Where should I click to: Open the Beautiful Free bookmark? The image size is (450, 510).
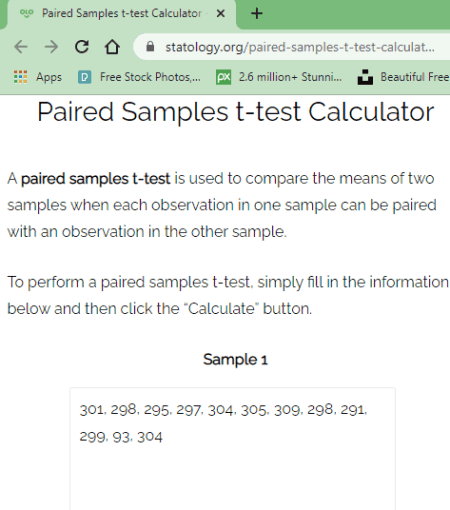click(403, 77)
